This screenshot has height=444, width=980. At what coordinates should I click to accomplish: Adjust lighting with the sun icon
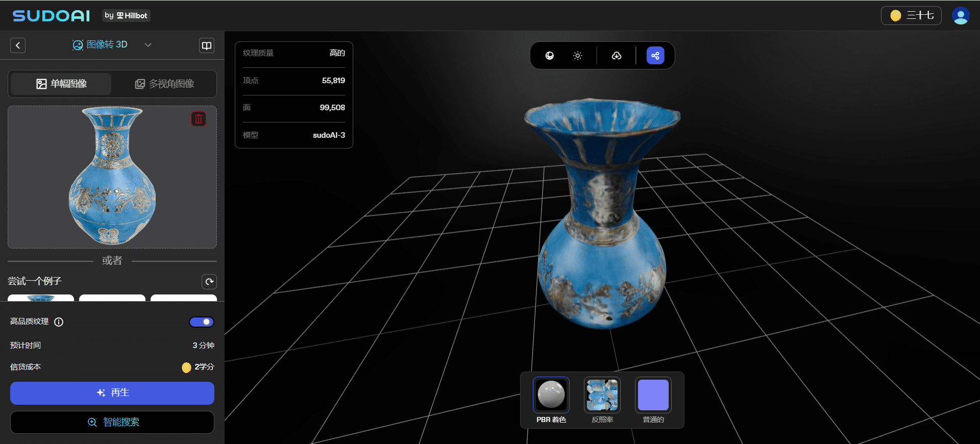578,56
